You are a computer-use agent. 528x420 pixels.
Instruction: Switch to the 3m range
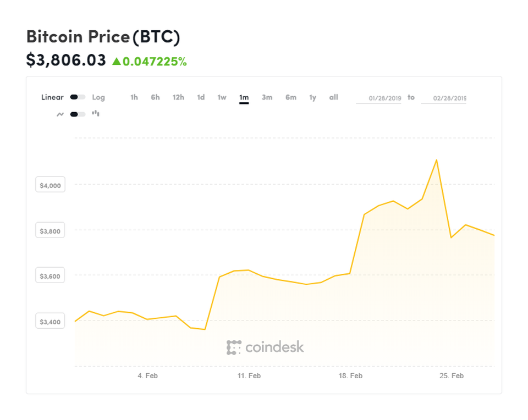pyautogui.click(x=267, y=97)
